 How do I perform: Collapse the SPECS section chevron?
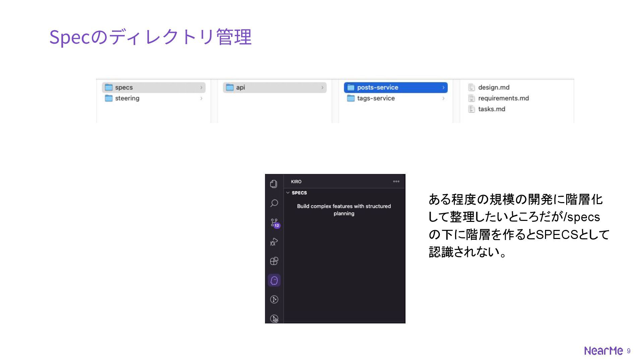[288, 193]
